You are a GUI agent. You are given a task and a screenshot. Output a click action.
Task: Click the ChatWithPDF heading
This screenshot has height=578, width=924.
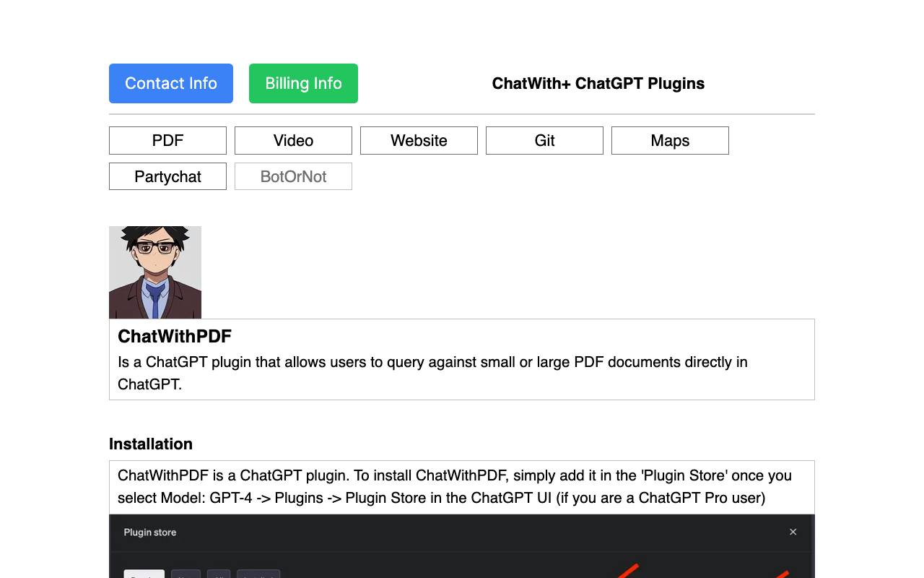click(175, 336)
